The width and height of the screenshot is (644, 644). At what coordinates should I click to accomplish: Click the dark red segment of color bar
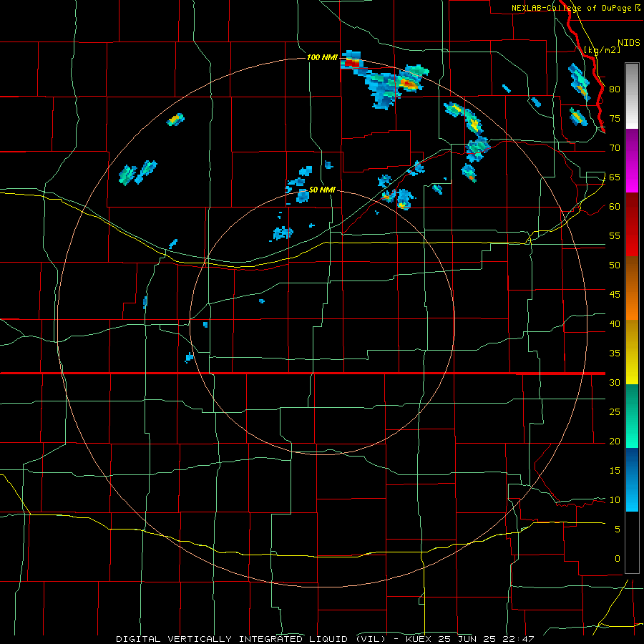pyautogui.click(x=632, y=224)
